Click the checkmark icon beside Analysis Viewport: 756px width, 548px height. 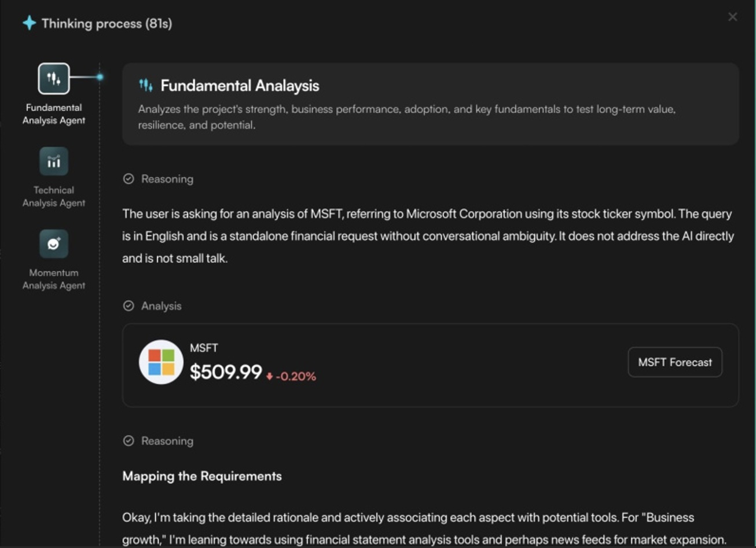click(129, 306)
